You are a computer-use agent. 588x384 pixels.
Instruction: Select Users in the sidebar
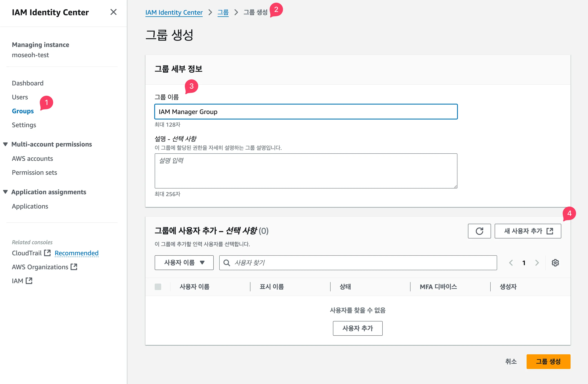[x=20, y=97]
